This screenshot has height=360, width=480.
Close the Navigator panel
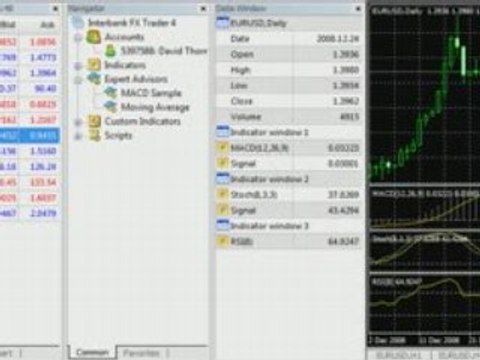pos(203,9)
